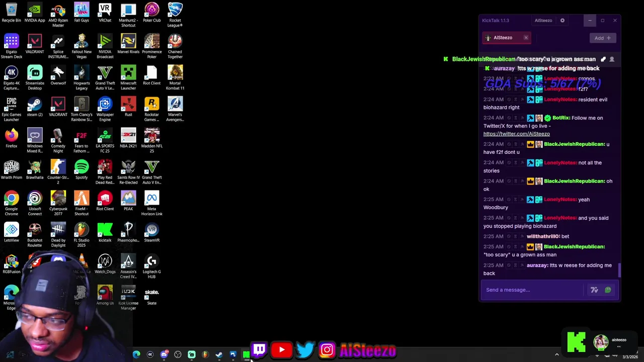Viewport: 644px width, 362px height.
Task: Open Epic Games Launcher icon
Action: (11, 109)
